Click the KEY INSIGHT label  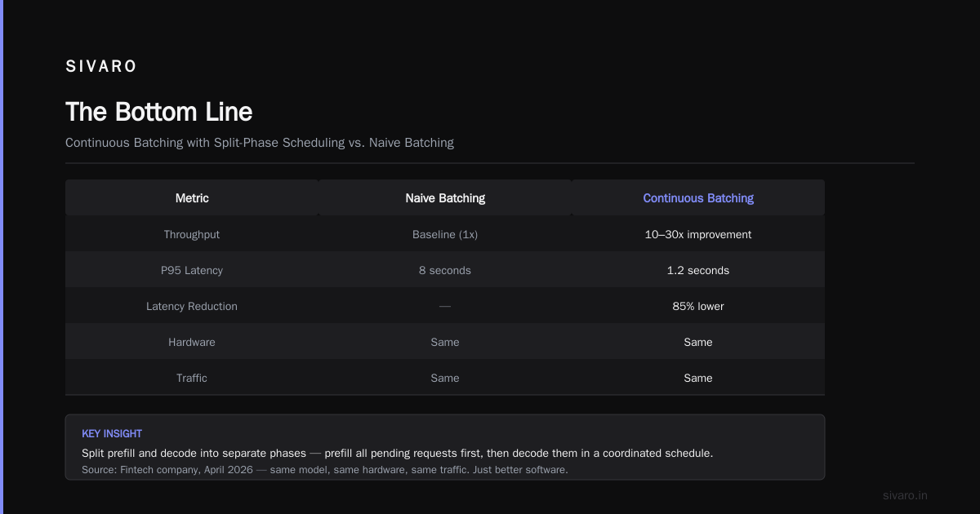point(112,434)
